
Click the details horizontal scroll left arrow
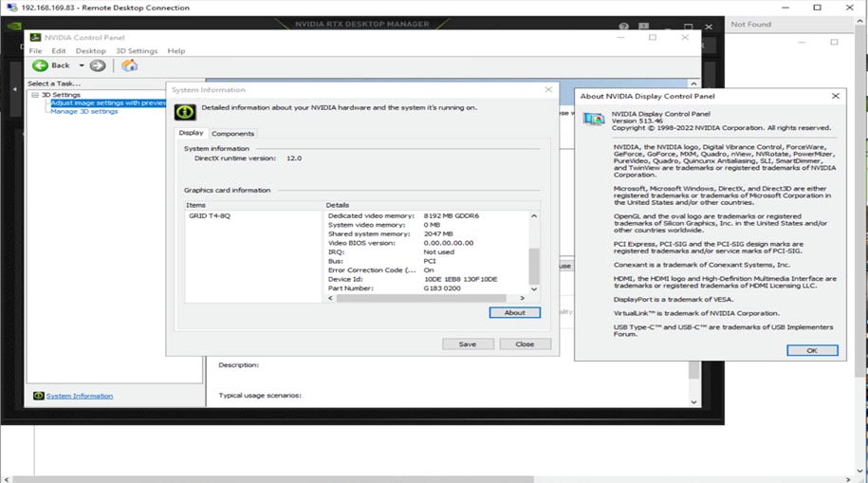click(x=330, y=298)
